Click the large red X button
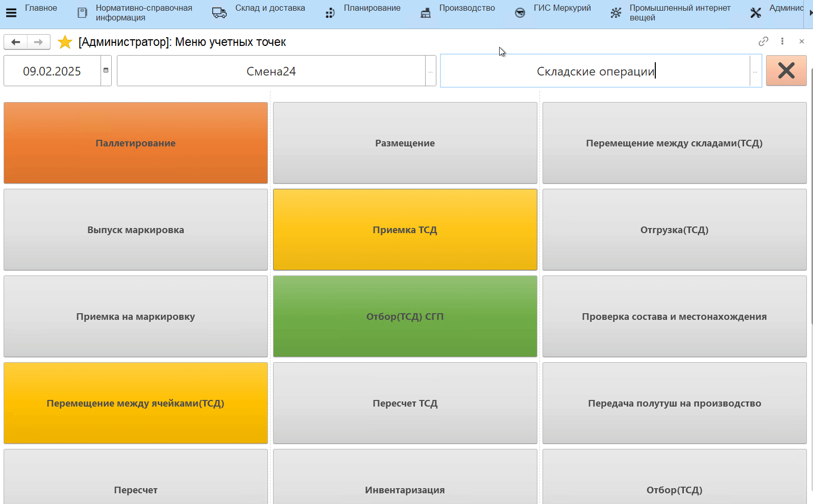The image size is (813, 504). (786, 70)
